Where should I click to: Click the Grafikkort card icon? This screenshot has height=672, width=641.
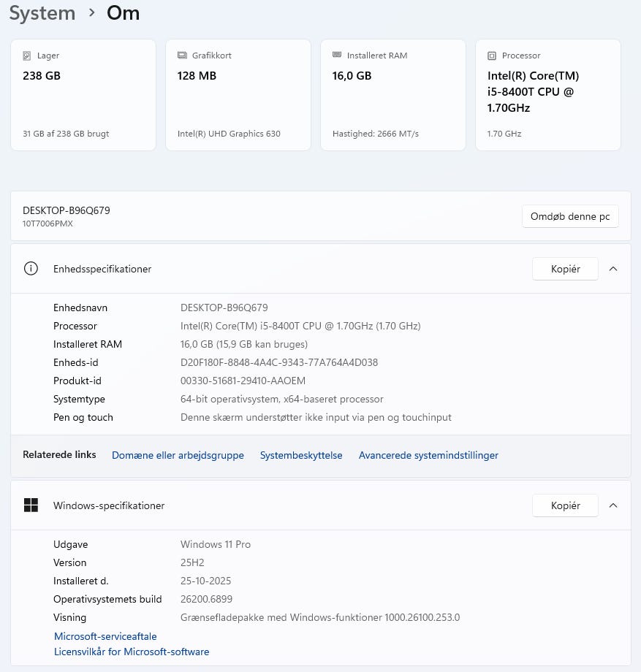pyautogui.click(x=182, y=56)
